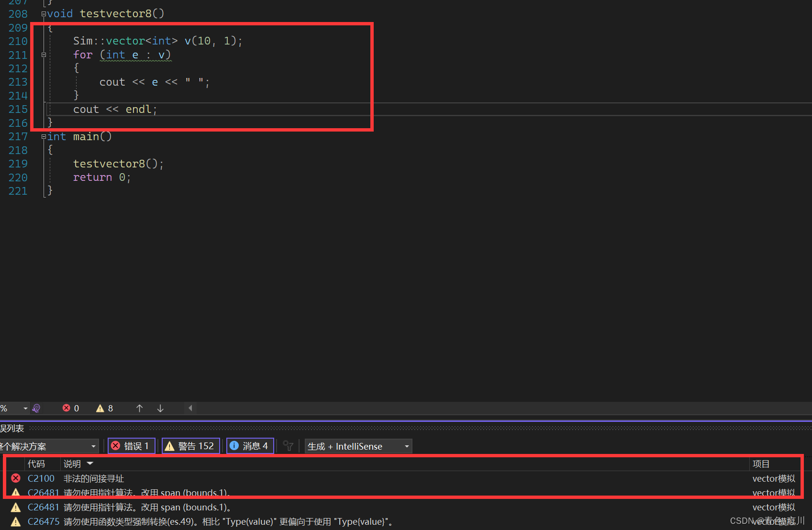
Task: Open the zoom percentage dropdown
Action: (x=25, y=408)
